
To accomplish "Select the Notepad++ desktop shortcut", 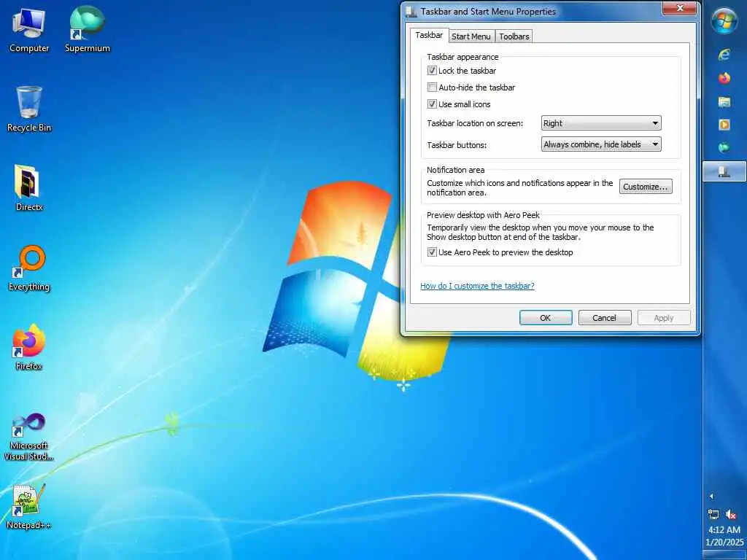I will click(x=29, y=507).
